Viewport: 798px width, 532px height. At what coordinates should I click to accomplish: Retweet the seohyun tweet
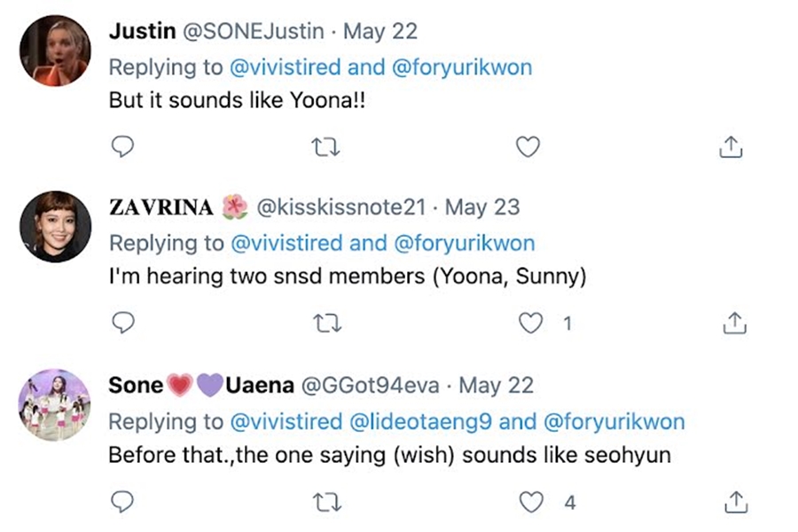(325, 502)
